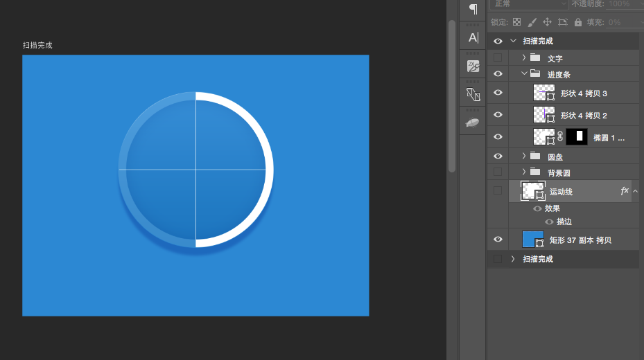This screenshot has width=644, height=360.
Task: Click the 背景圆 group folder icon
Action: 534,172
